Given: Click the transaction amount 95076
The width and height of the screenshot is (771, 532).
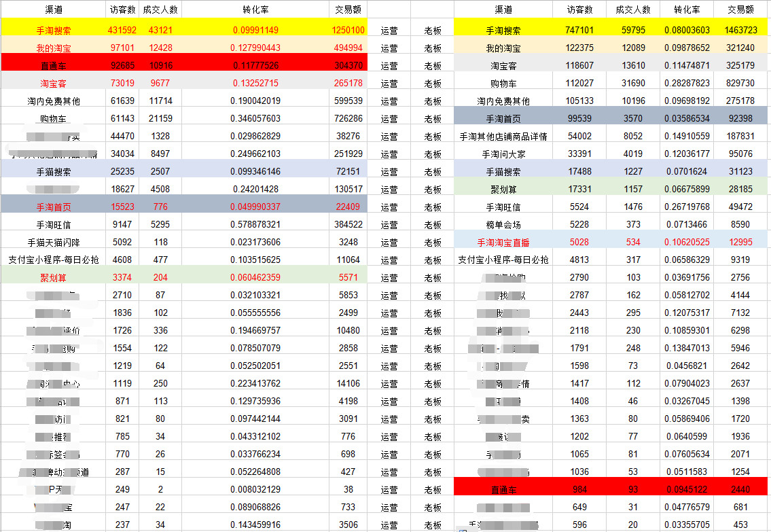Looking at the screenshot, I should (740, 154).
